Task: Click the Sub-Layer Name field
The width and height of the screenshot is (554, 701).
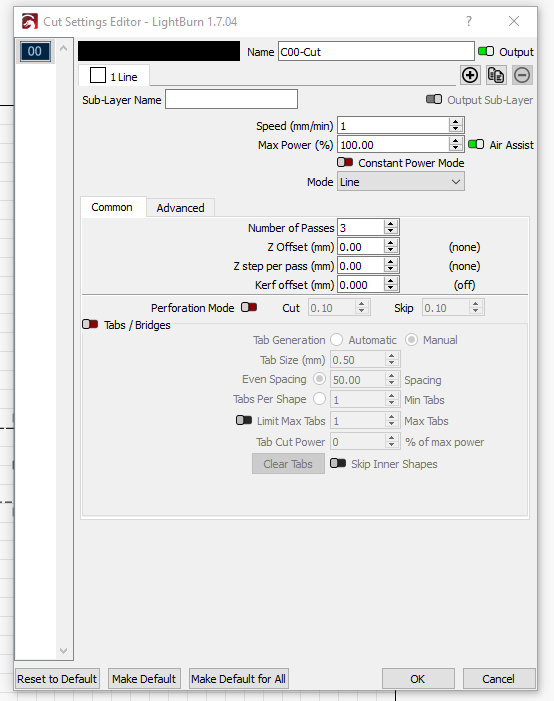Action: (231, 99)
